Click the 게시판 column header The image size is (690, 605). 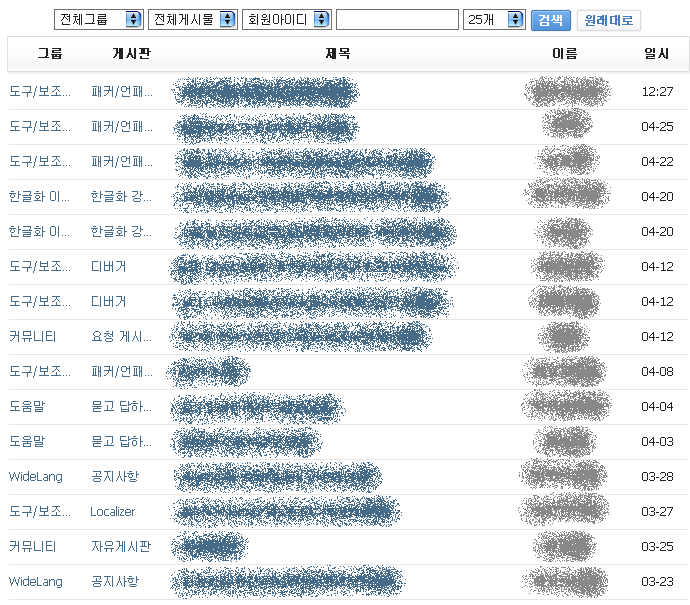pos(132,54)
